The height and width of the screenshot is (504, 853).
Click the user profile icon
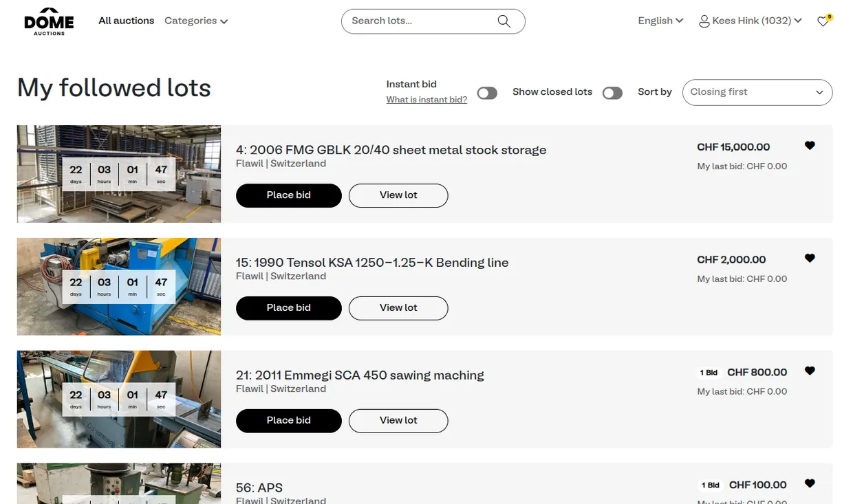pos(704,21)
